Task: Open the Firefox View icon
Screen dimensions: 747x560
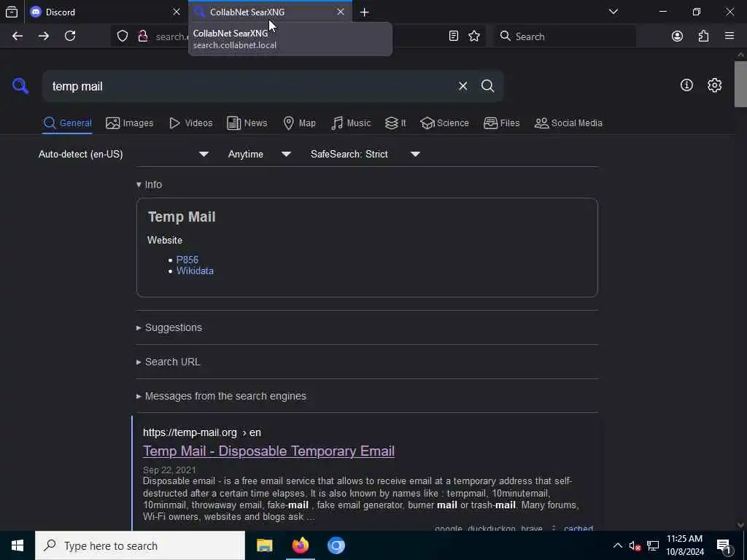Action: click(12, 12)
